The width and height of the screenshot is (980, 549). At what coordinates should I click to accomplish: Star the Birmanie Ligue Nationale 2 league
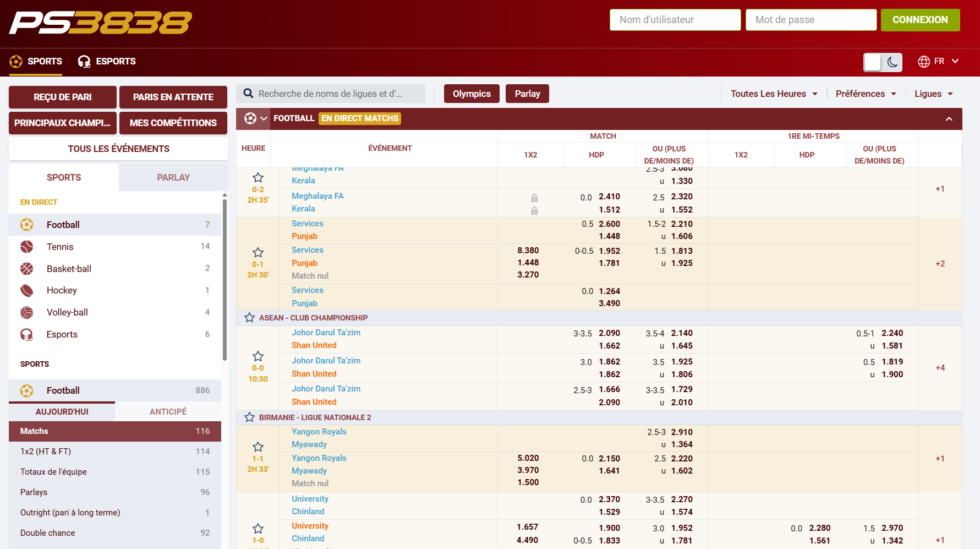tap(249, 417)
